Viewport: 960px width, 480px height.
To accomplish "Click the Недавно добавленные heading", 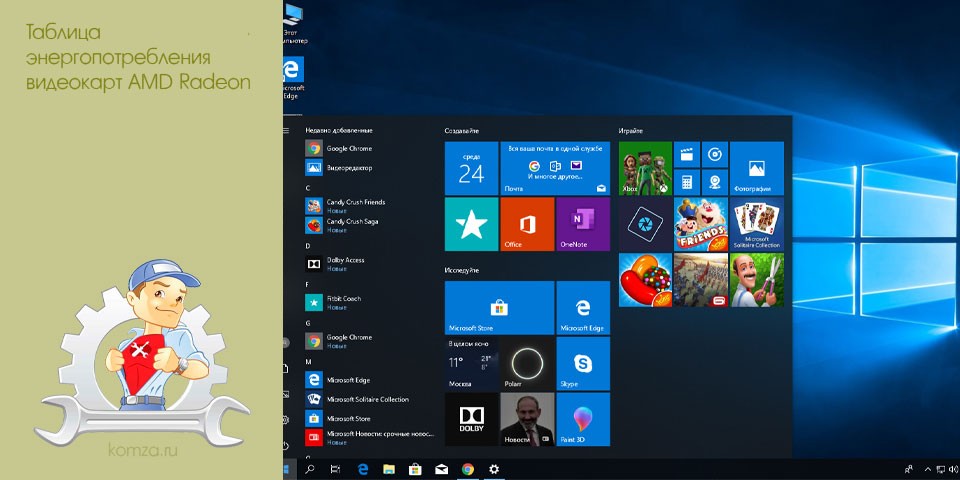I will point(339,130).
